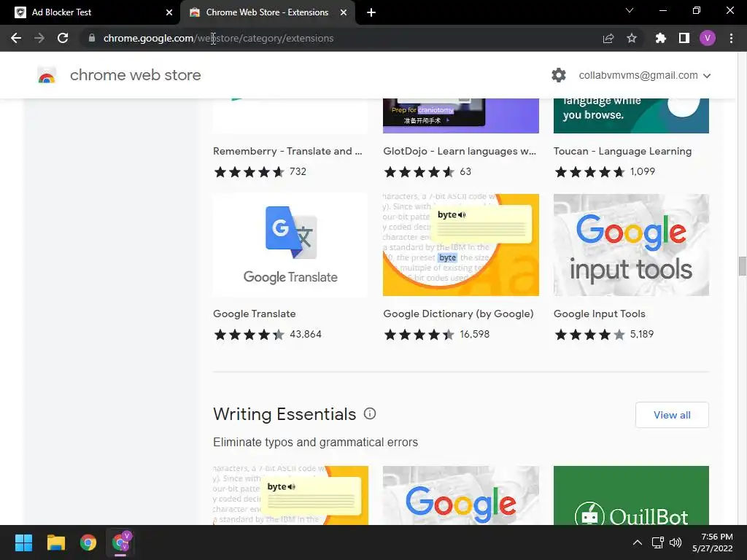The width and height of the screenshot is (747, 560).
Task: Open the Google Translate extension title
Action: click(x=255, y=314)
